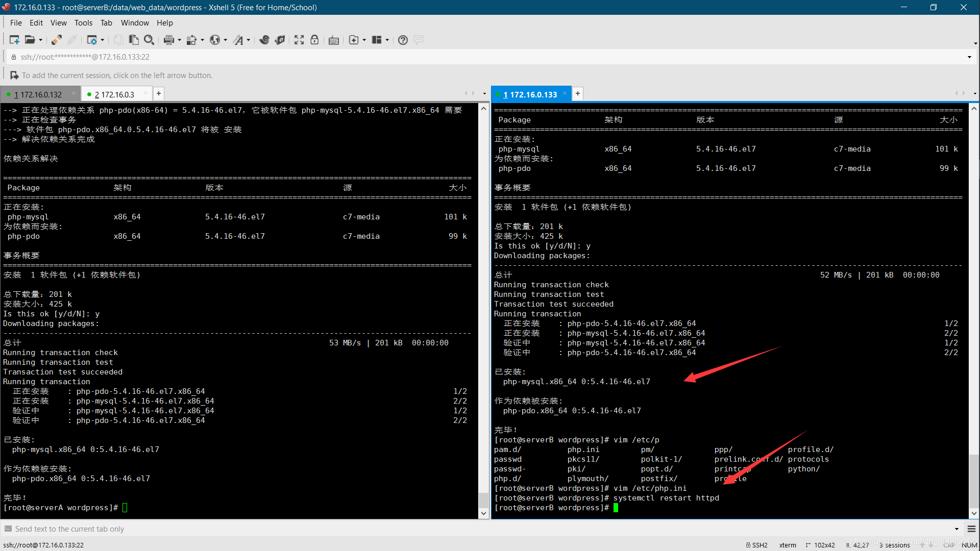Viewport: 980px width, 551px height.
Task: Click the 172.16.0.132 tab in left panel
Action: [x=37, y=94]
